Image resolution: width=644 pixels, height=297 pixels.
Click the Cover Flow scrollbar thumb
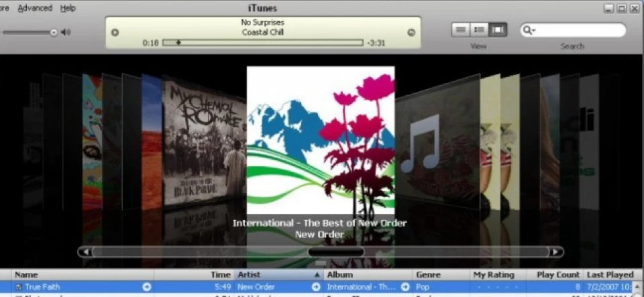pos(336,251)
